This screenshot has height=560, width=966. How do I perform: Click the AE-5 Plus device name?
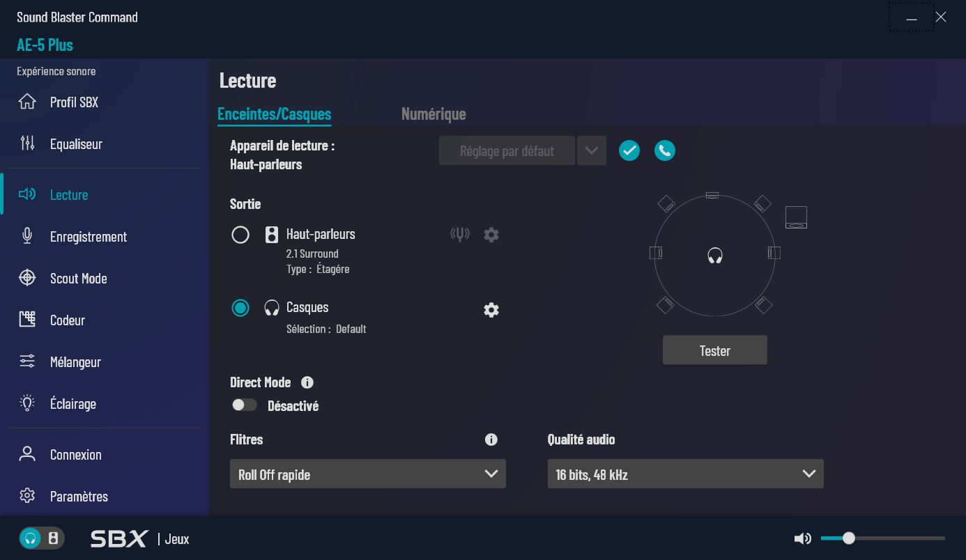tap(45, 45)
